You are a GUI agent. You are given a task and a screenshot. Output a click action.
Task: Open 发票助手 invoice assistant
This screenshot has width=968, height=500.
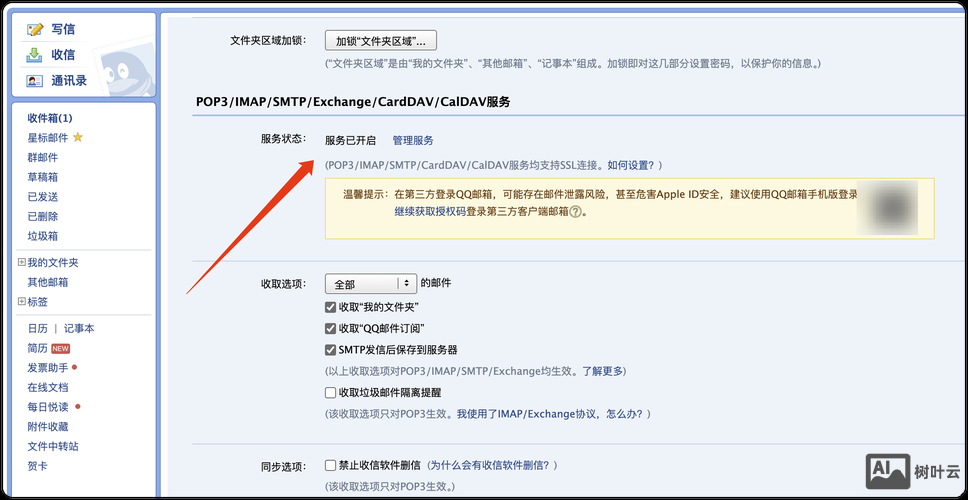[x=48, y=368]
